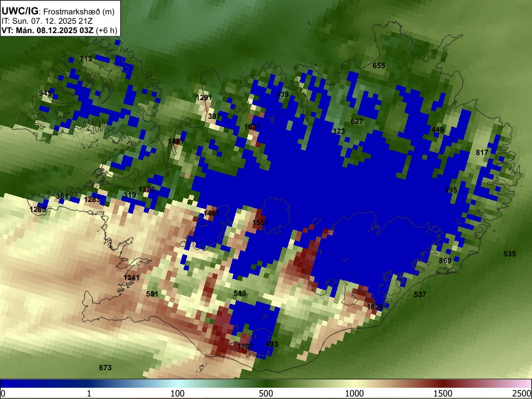Click the map title 'UWC/IG: Frostmarkshæð (m)'
This screenshot has width=532, height=399.
tap(58, 11)
